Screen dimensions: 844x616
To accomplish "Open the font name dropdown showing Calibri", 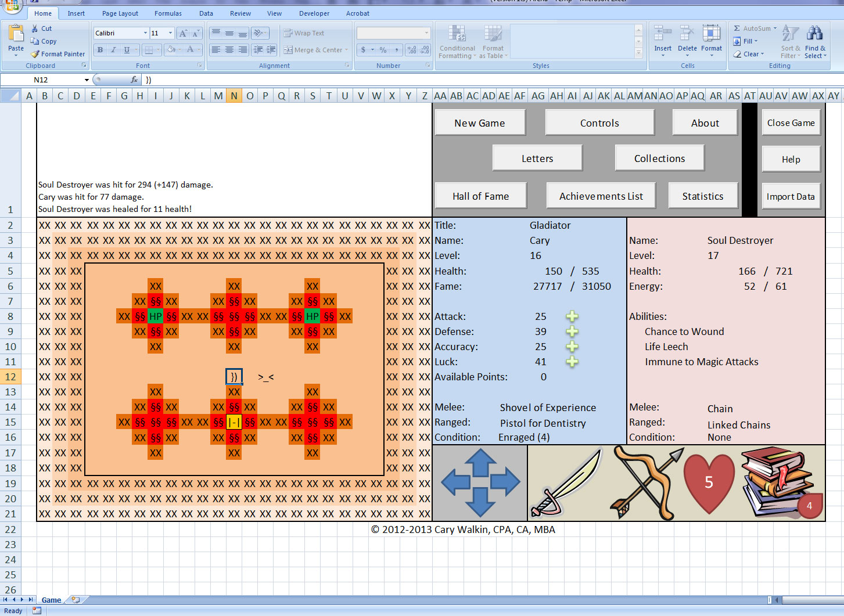I will [x=145, y=33].
